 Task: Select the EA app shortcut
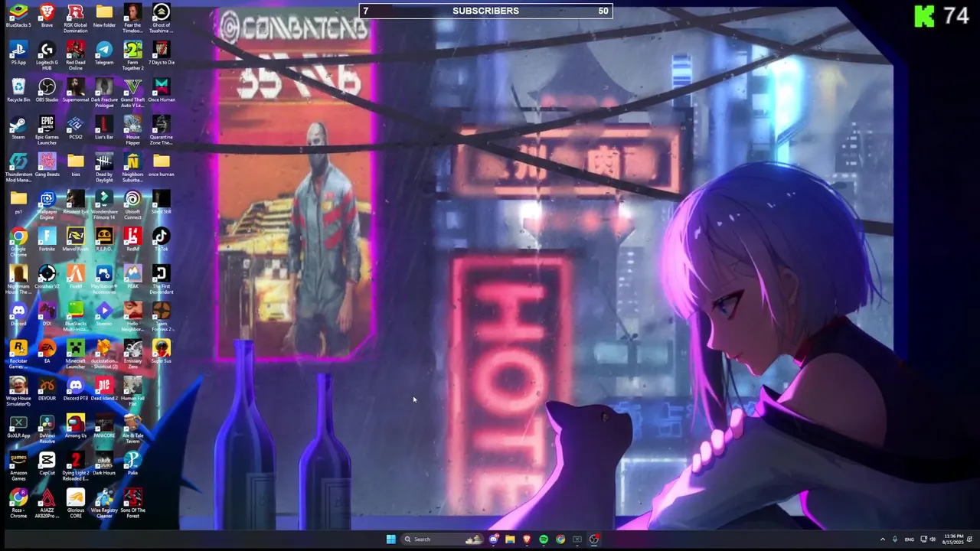(47, 353)
